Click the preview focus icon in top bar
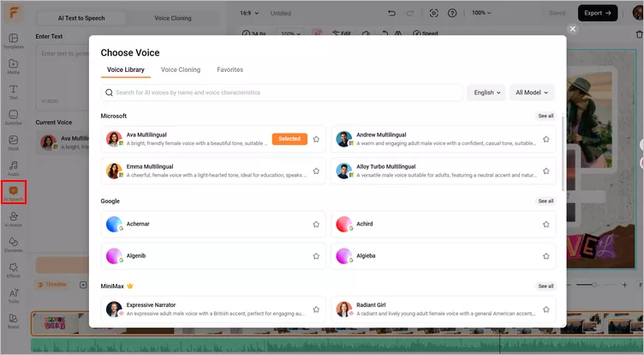The width and height of the screenshot is (644, 355). click(433, 13)
